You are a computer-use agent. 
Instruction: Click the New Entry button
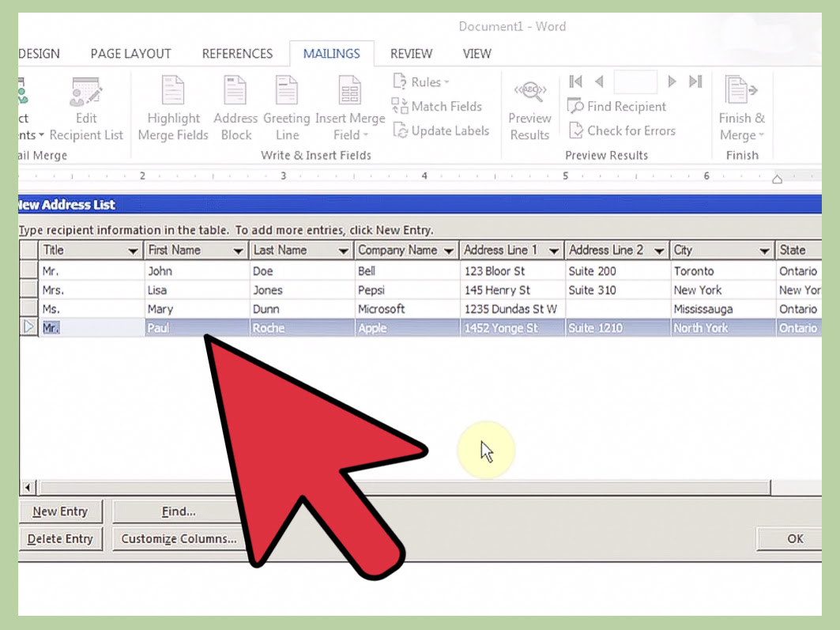coord(60,511)
